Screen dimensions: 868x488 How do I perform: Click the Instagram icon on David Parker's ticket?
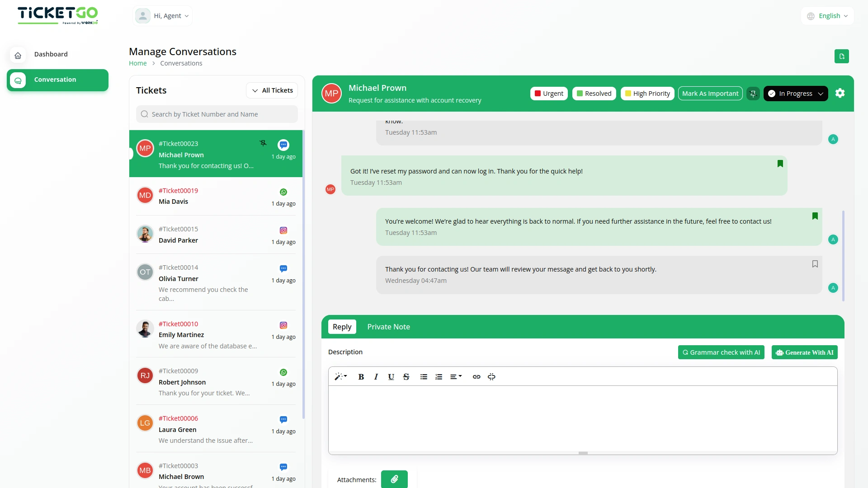(283, 230)
